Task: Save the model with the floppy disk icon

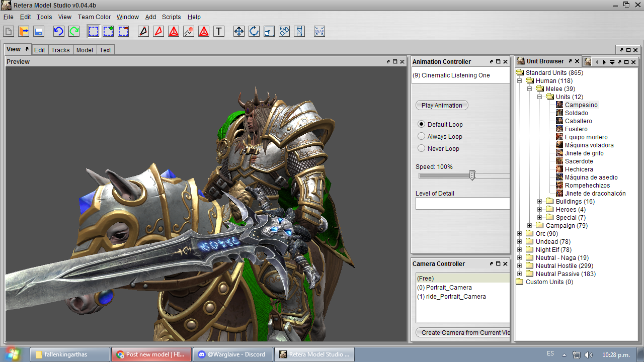Action: click(39, 31)
